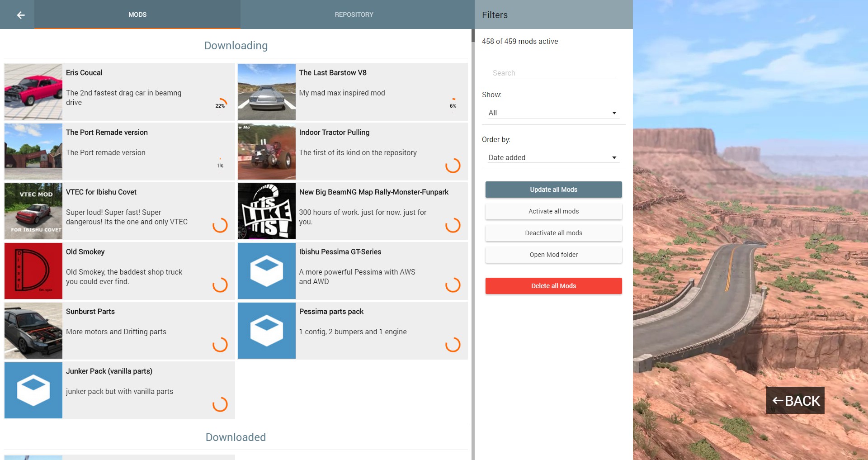The image size is (868, 460).
Task: Click the red Delete all Mods button
Action: tap(553, 286)
